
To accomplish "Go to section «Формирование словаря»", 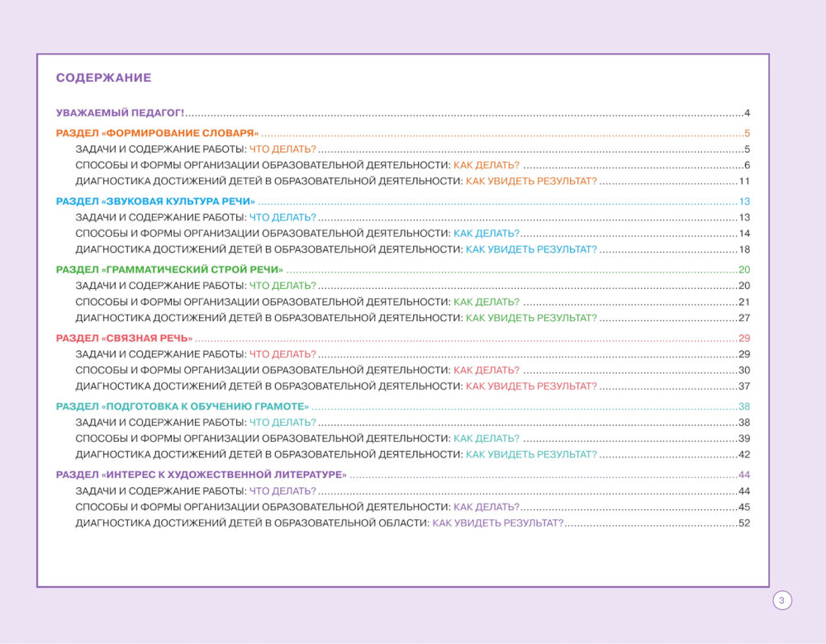I will 157,134.
